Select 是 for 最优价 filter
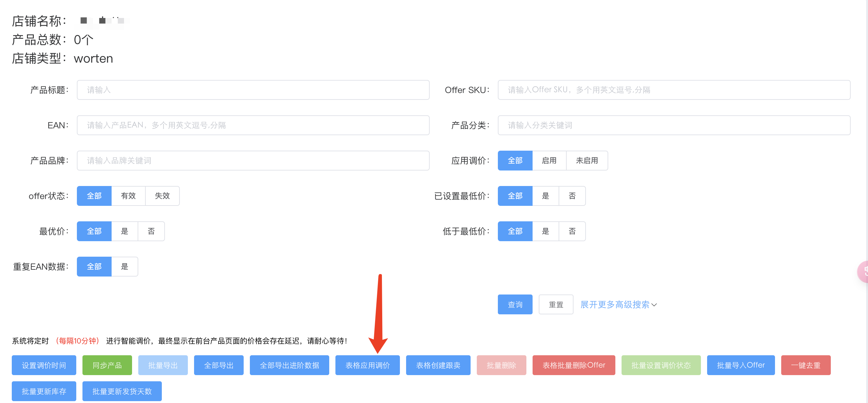868x403 pixels. (124, 231)
